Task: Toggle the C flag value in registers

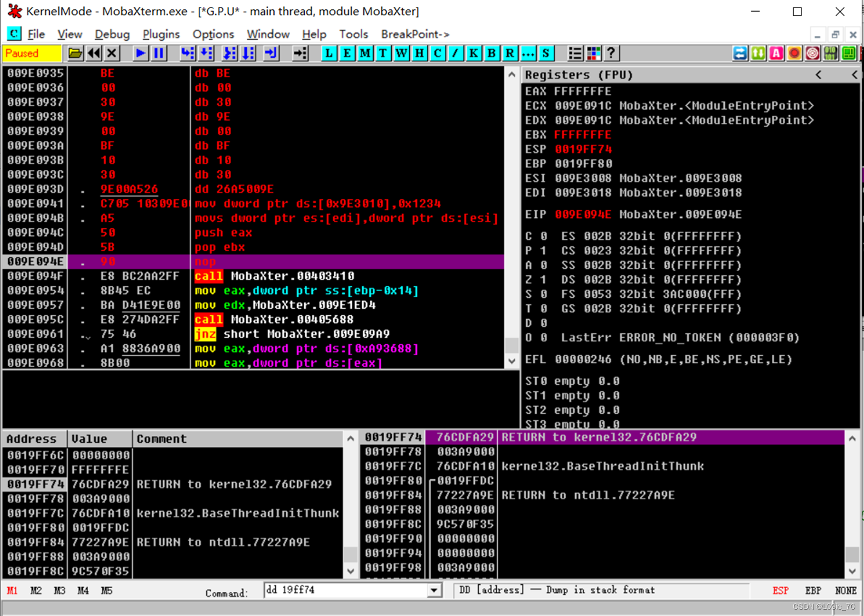Action: (x=544, y=236)
